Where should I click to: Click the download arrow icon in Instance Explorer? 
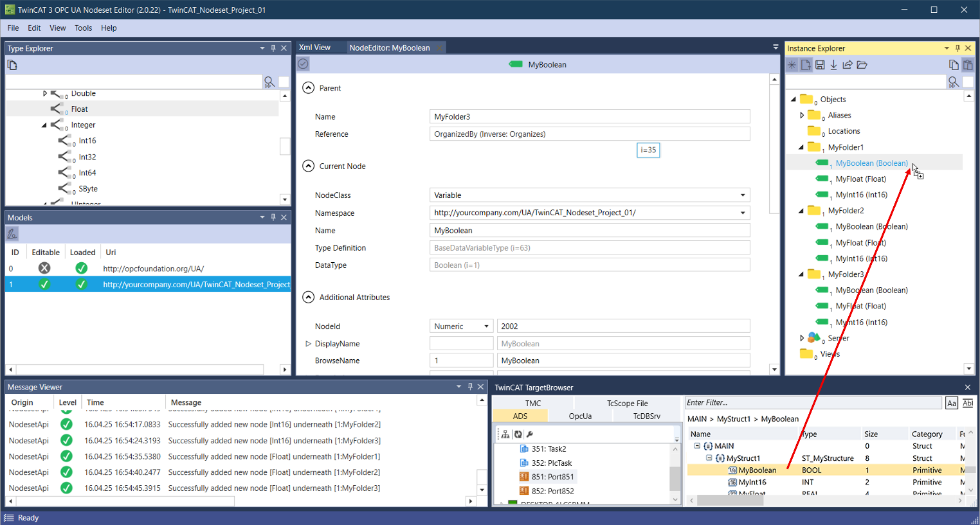coord(833,65)
